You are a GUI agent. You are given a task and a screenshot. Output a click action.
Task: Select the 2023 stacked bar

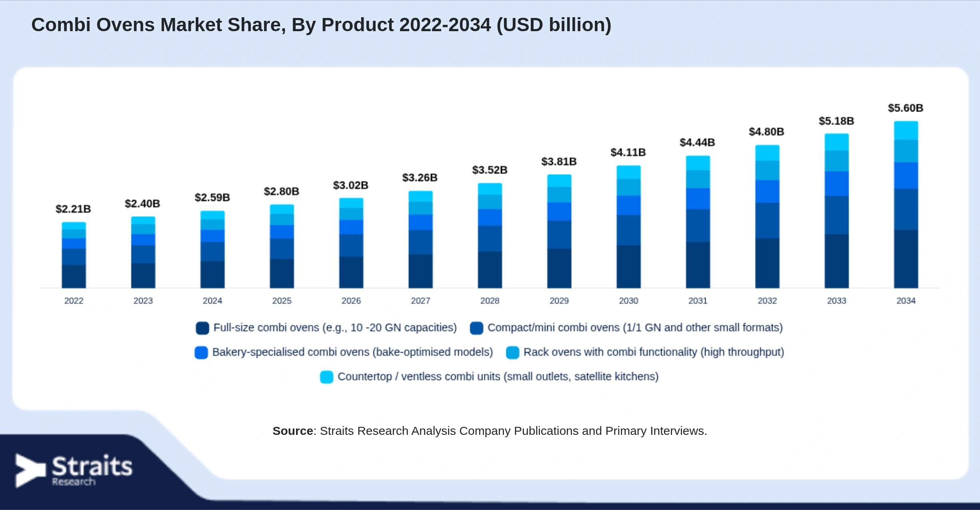(x=143, y=252)
